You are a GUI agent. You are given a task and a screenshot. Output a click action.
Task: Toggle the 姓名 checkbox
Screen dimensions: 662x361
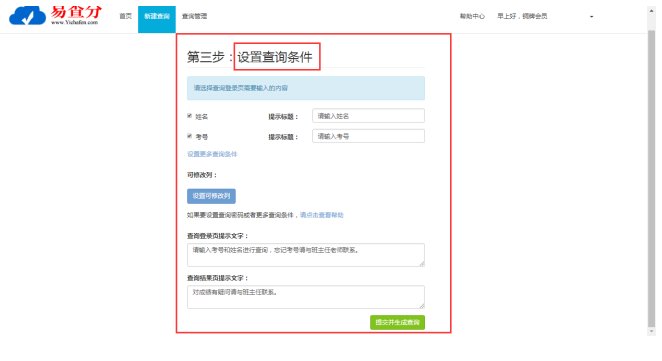(x=190, y=116)
